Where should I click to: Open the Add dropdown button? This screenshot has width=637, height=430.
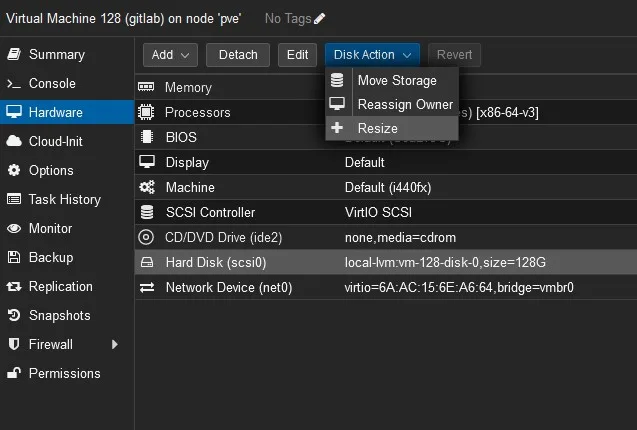pyautogui.click(x=170, y=55)
